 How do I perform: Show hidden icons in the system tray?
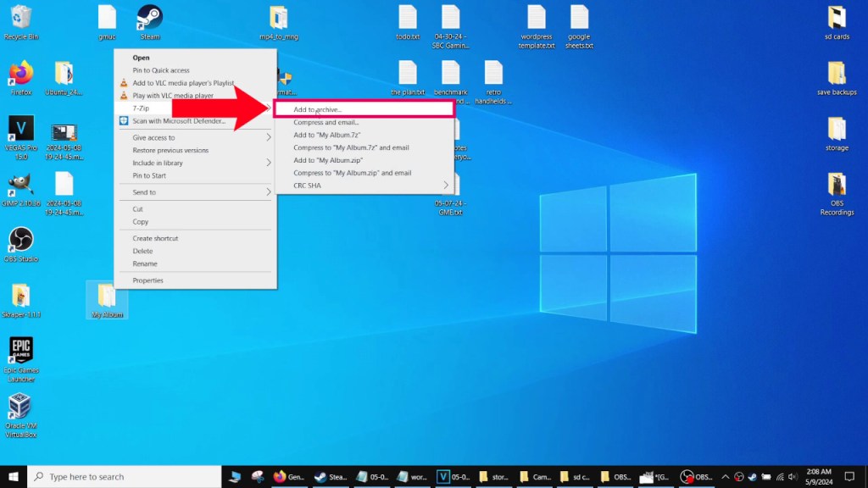pyautogui.click(x=726, y=476)
